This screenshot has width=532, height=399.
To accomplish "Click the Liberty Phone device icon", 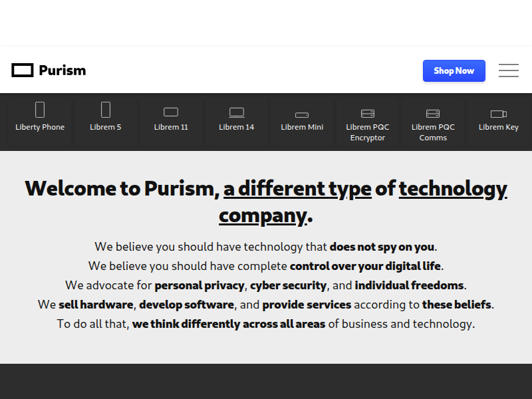I will tap(40, 110).
